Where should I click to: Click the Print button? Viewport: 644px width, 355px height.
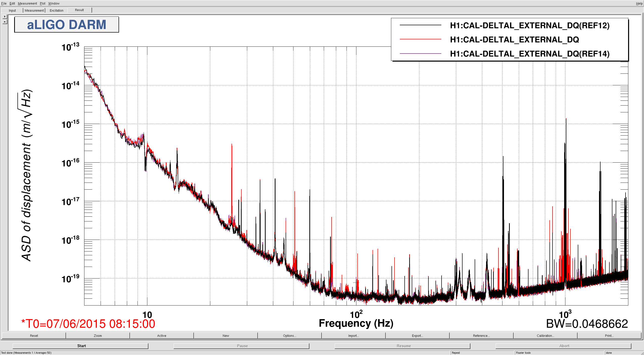point(609,336)
